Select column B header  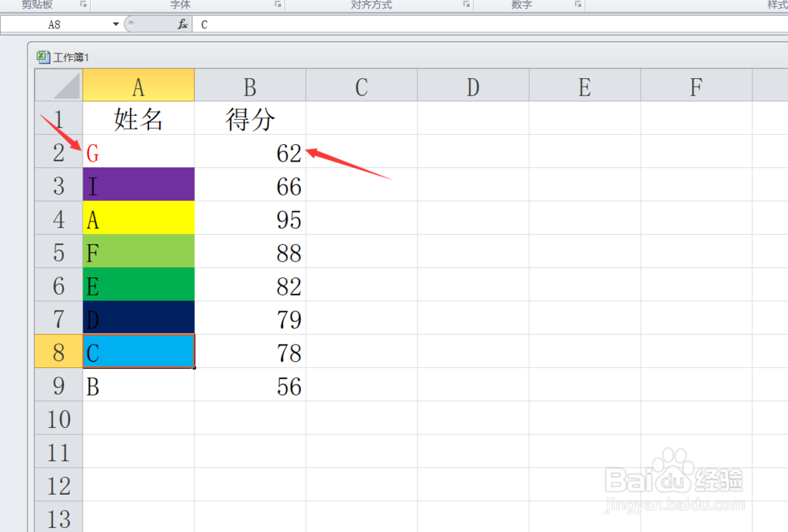251,85
